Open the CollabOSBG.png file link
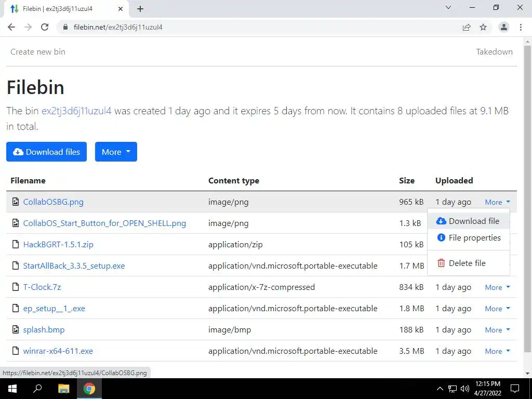532x399 pixels. tap(54, 202)
